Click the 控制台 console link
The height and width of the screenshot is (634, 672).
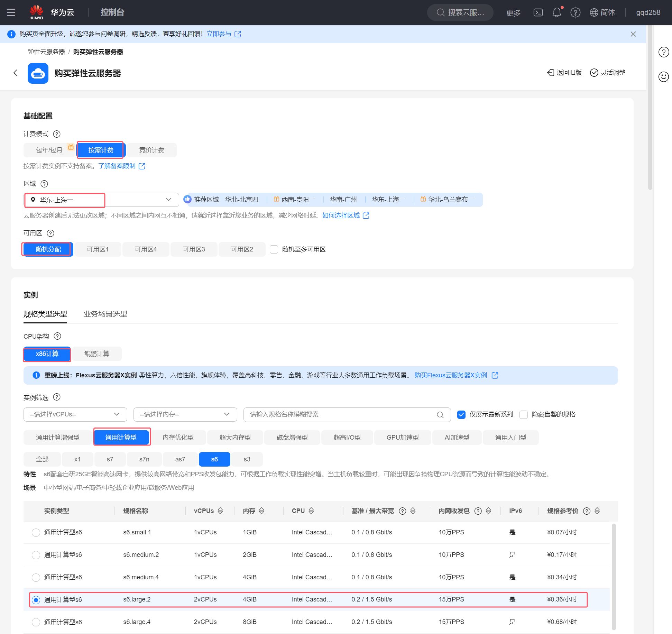112,12
